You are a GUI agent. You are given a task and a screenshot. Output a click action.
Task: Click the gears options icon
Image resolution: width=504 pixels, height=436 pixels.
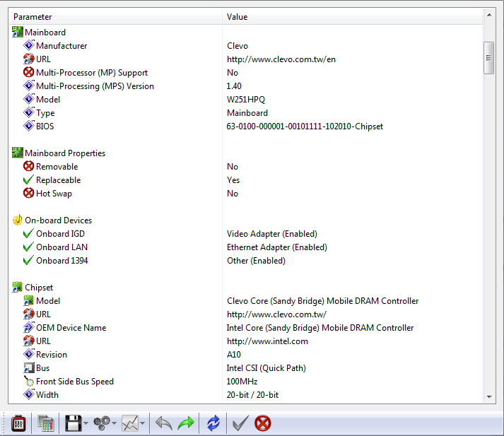tap(102, 423)
